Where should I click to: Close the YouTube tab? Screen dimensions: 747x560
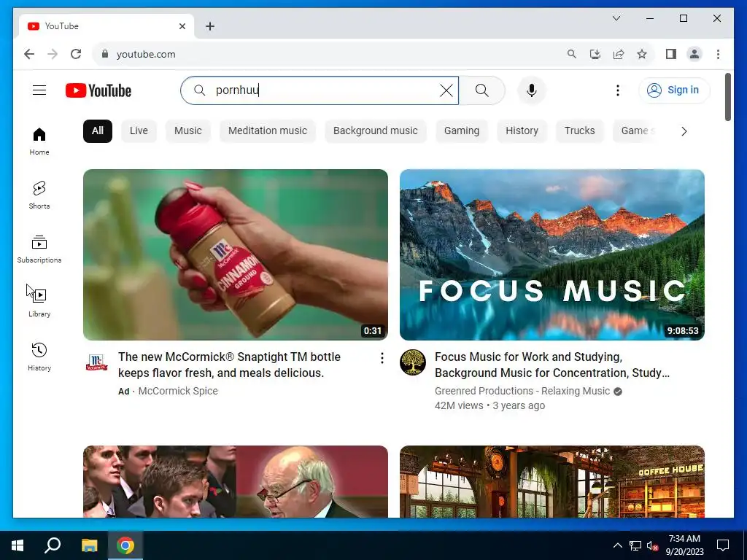pos(182,26)
